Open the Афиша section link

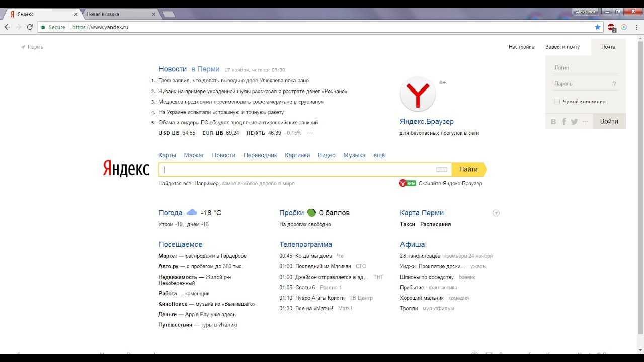click(x=412, y=245)
